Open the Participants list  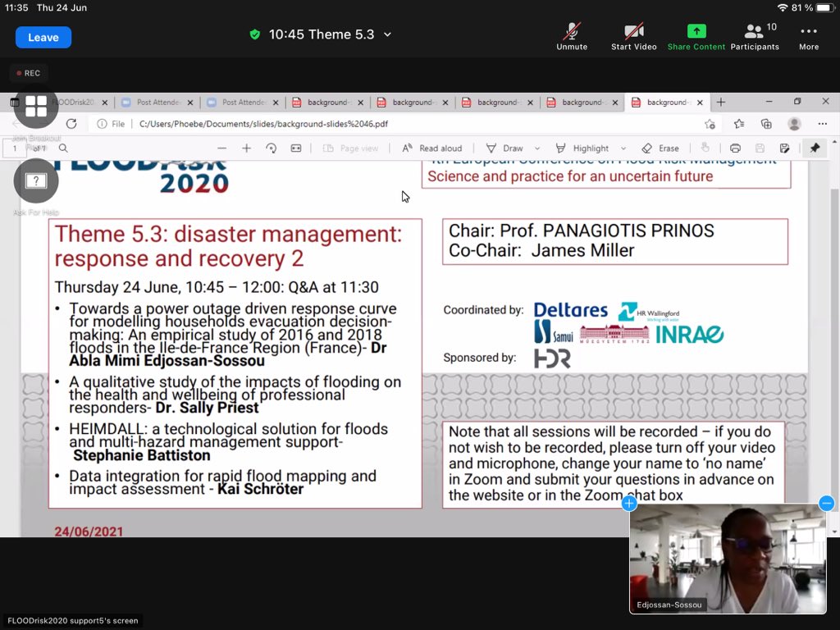(x=755, y=36)
